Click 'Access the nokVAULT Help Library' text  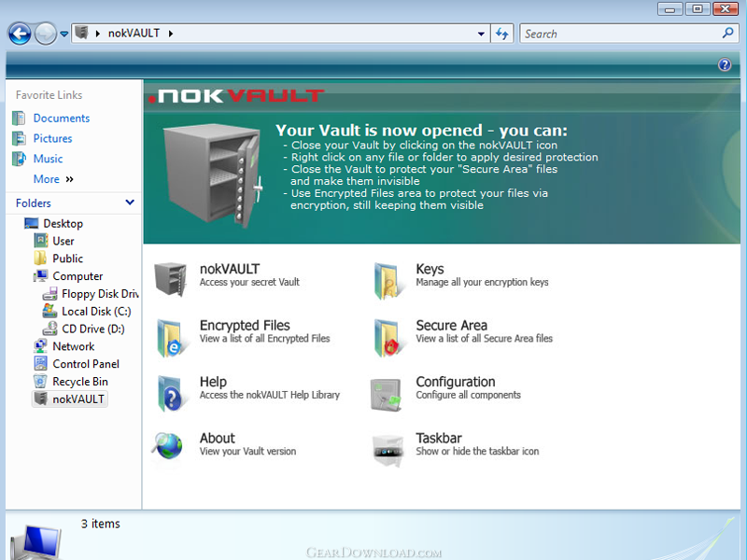pos(270,395)
